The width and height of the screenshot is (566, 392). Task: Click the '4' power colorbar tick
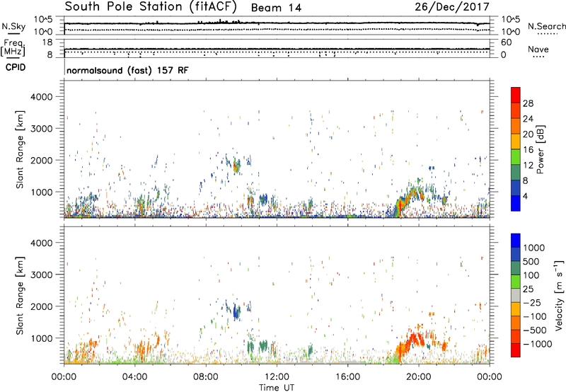tap(525, 196)
